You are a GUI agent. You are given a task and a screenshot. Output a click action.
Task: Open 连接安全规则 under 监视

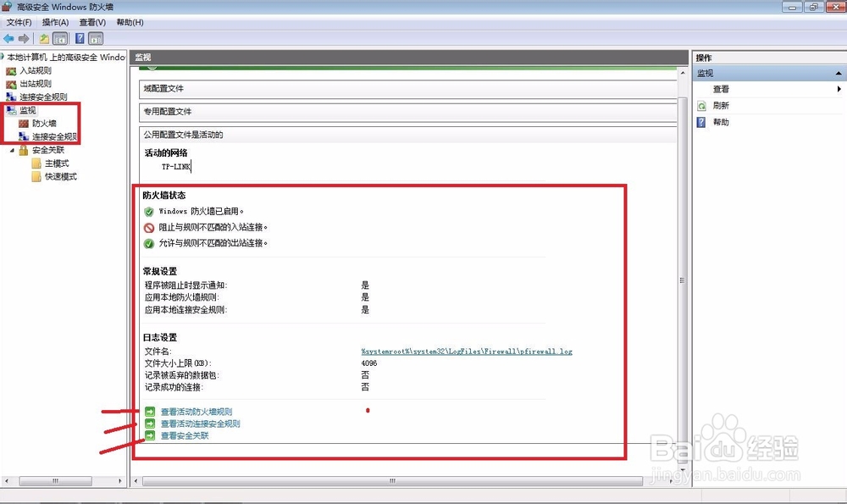[54, 136]
